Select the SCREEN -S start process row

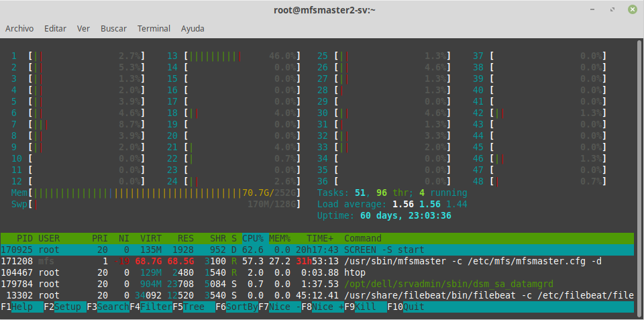[317, 250]
